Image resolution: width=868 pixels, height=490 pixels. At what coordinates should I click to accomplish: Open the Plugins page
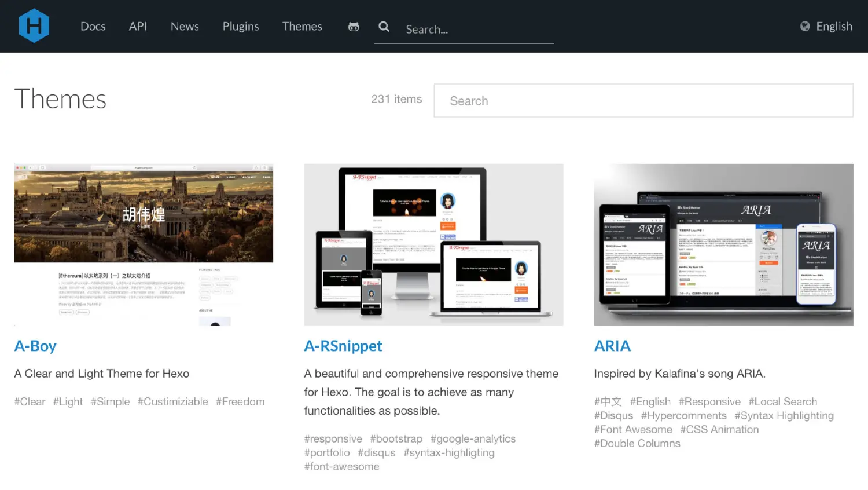click(241, 27)
